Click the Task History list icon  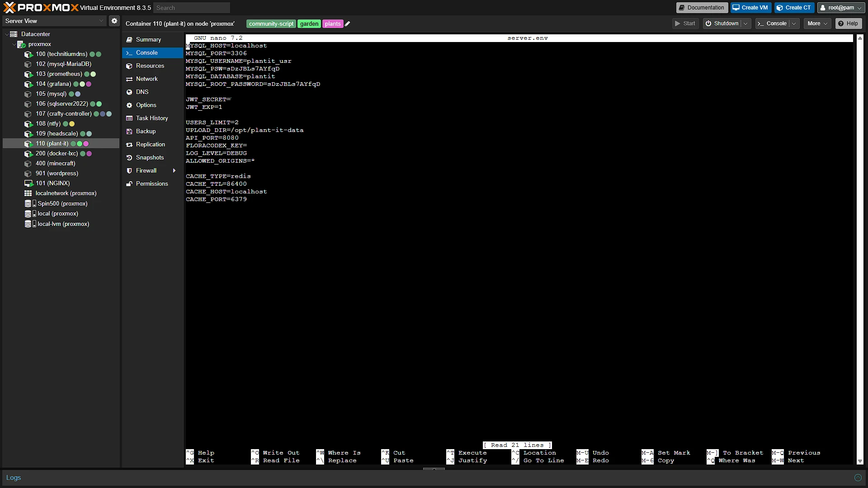click(129, 118)
